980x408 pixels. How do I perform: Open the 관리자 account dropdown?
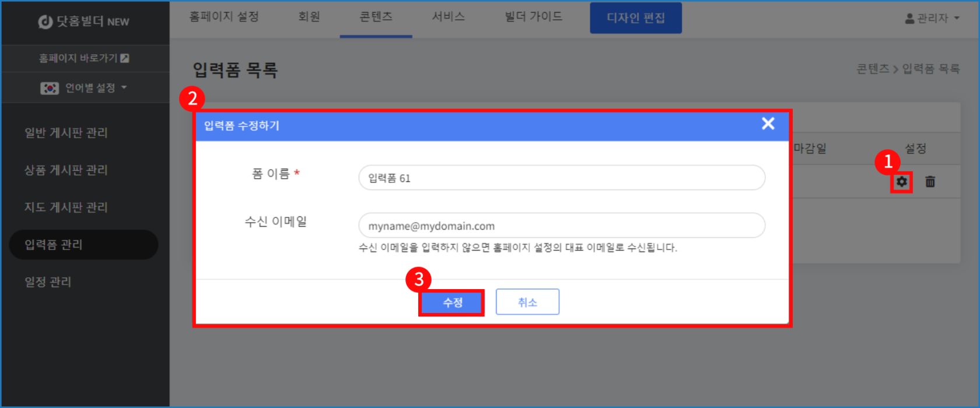(932, 19)
